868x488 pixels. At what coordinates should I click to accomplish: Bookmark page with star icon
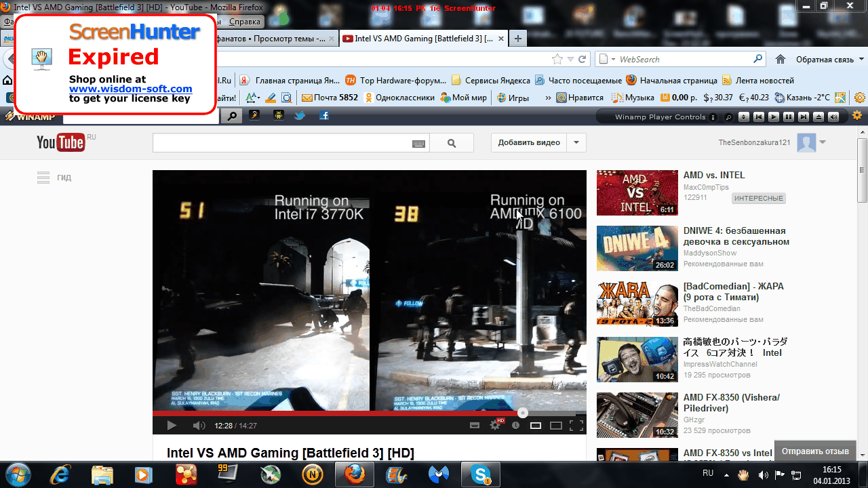(557, 60)
